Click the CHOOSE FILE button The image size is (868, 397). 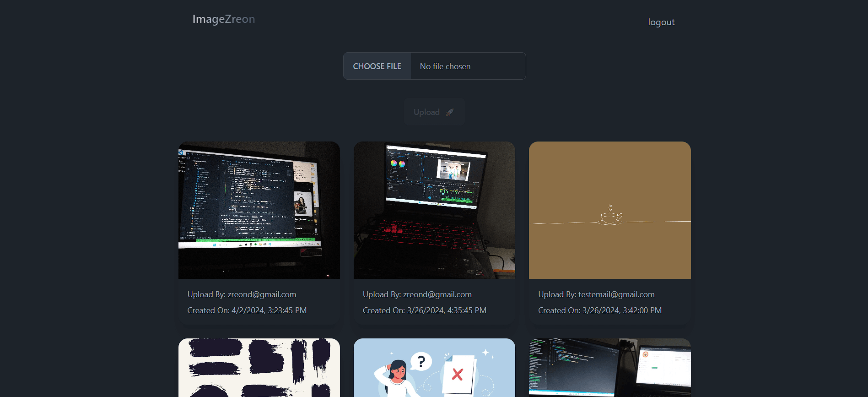point(377,66)
